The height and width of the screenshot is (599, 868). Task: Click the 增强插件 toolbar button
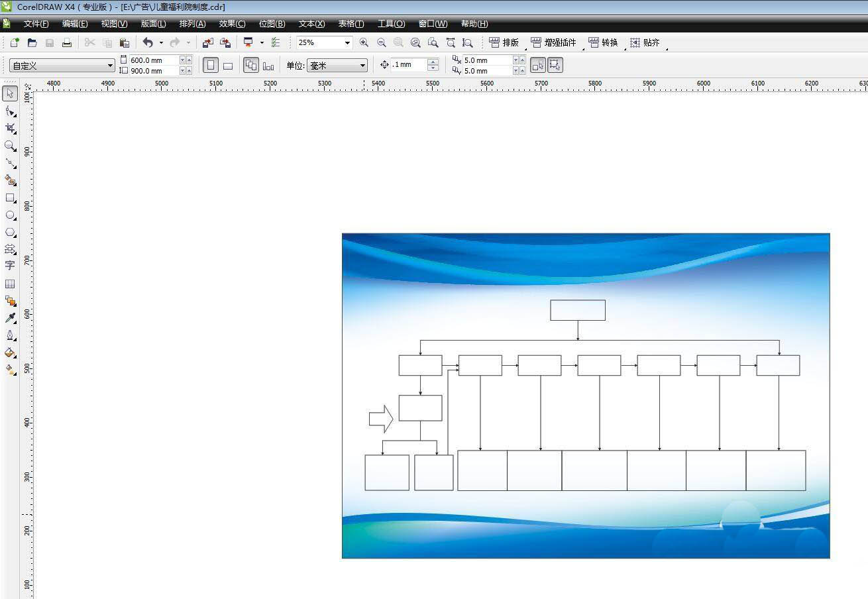pos(553,42)
